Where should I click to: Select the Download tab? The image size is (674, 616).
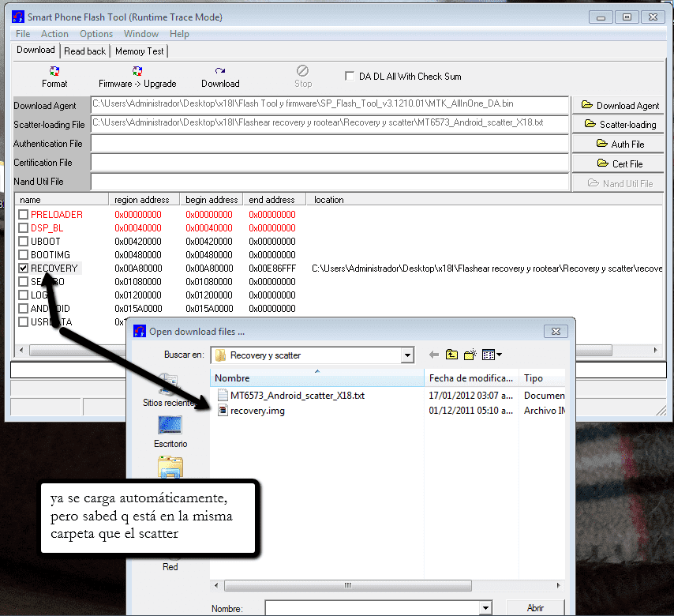coord(36,50)
